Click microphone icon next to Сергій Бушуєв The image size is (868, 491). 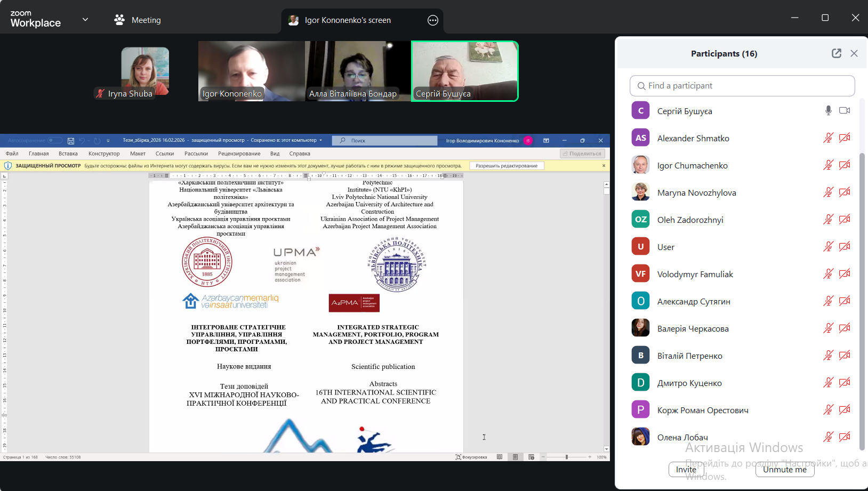(x=828, y=110)
